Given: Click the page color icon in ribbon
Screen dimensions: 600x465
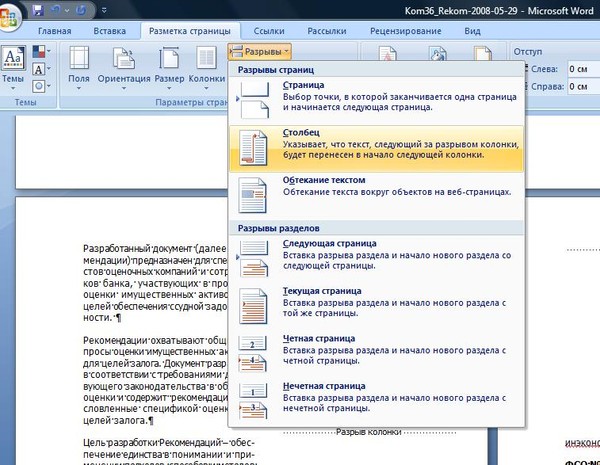Looking at the screenshot, I should click(x=438, y=53).
